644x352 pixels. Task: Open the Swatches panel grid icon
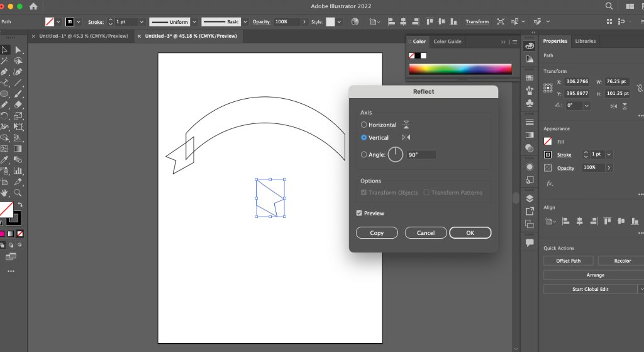530,77
